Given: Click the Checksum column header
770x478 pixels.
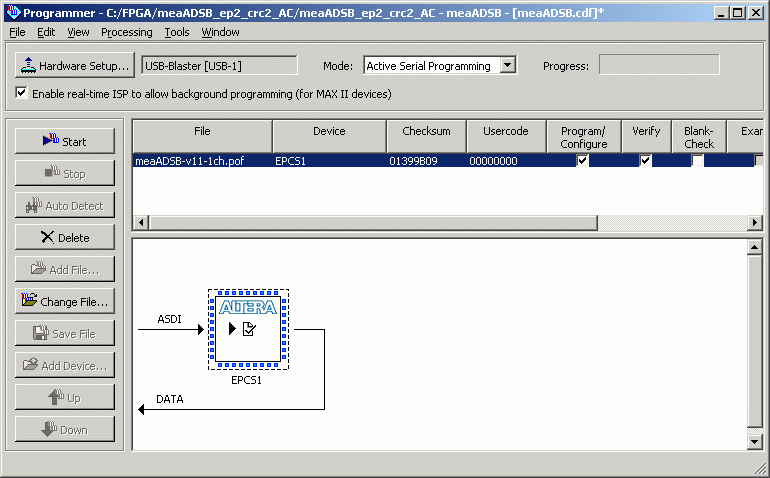Looking at the screenshot, I should point(426,137).
